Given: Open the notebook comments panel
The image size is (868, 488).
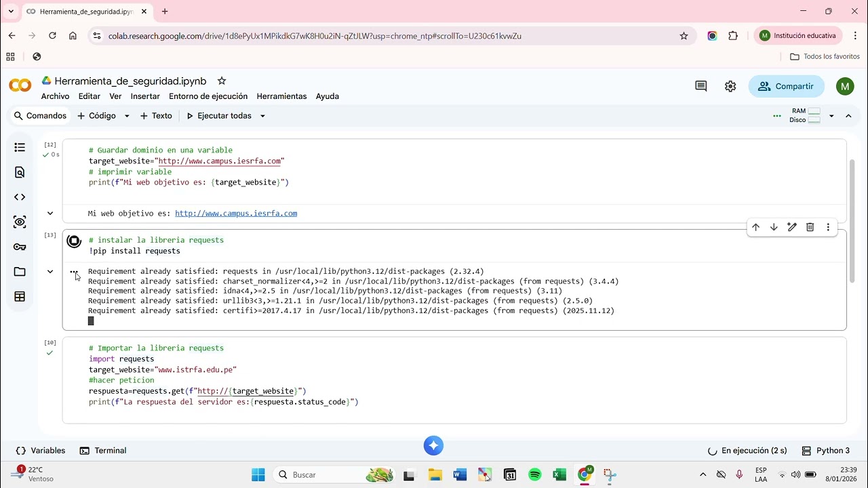Looking at the screenshot, I should pyautogui.click(x=701, y=86).
